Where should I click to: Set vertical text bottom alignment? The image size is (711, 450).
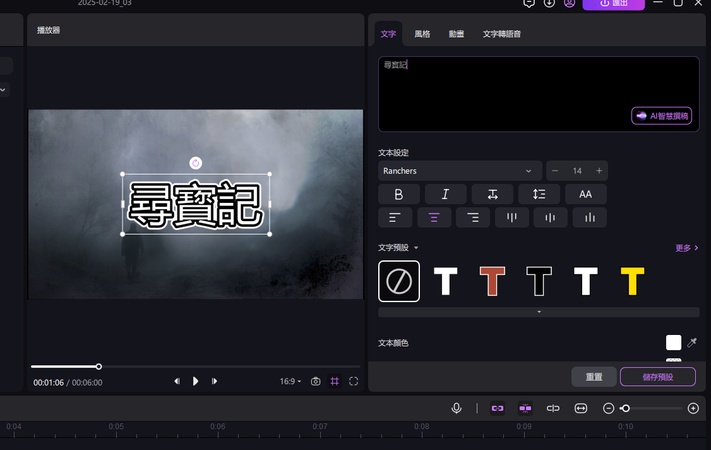pos(590,218)
